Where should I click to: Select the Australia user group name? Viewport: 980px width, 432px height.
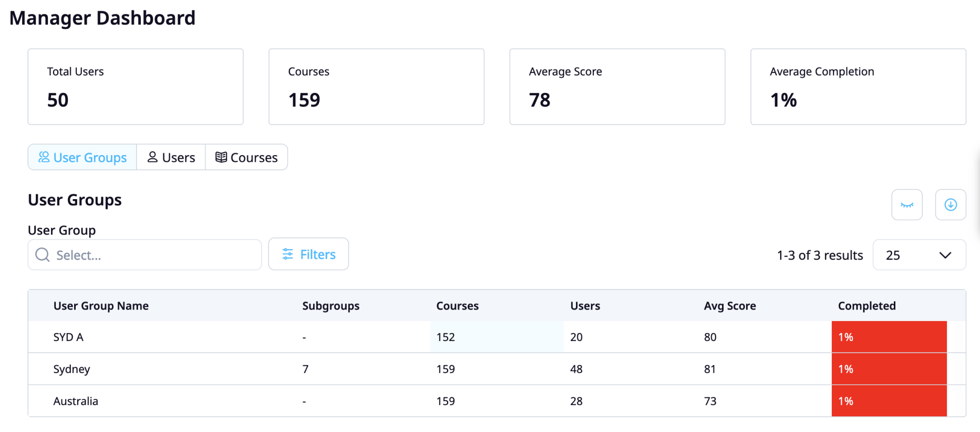(x=76, y=401)
